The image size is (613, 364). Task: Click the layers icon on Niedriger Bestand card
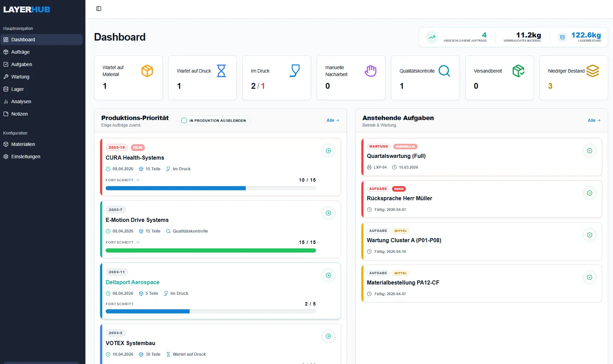click(x=593, y=71)
